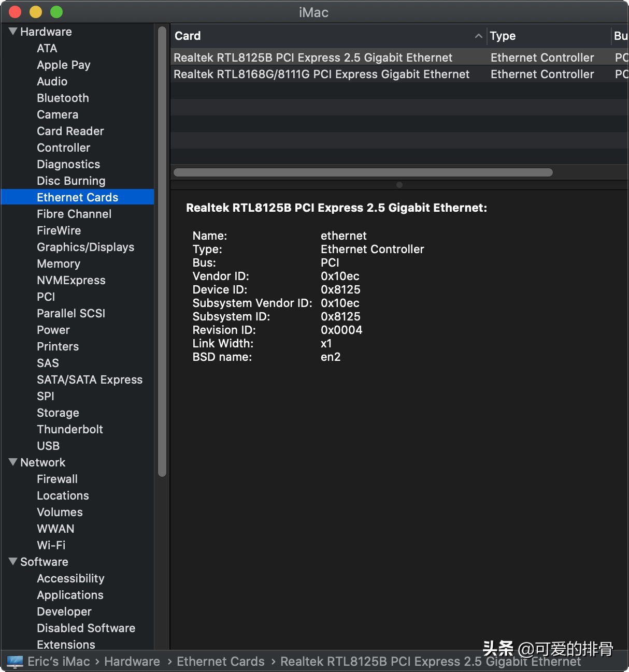Select Memory in the Hardware list

59,264
